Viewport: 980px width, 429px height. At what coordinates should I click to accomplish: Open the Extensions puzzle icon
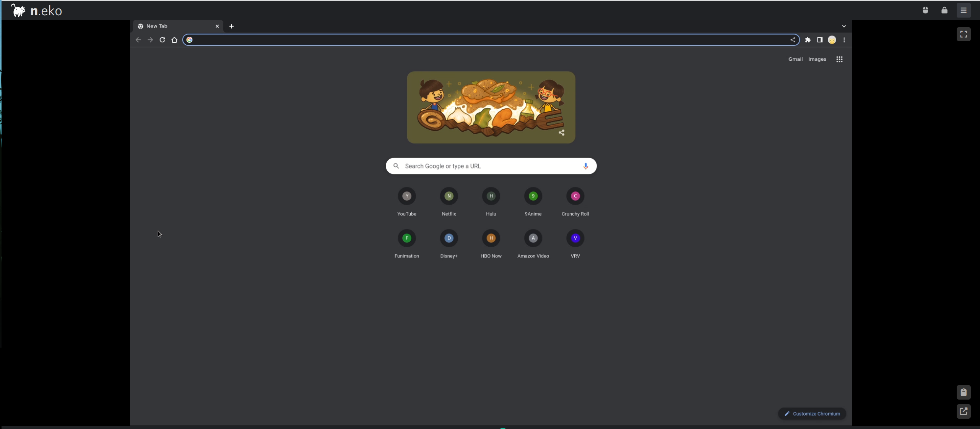[x=808, y=40]
